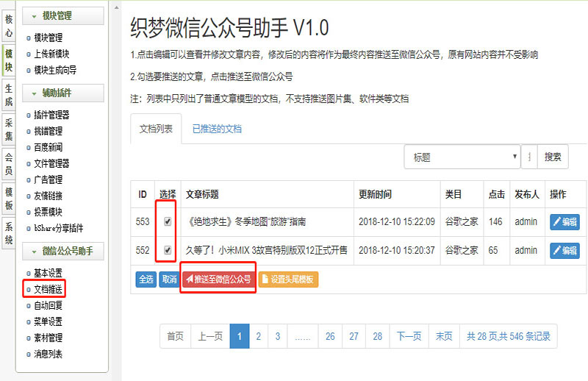
Task: Select page 1 in pagination
Action: (x=240, y=336)
